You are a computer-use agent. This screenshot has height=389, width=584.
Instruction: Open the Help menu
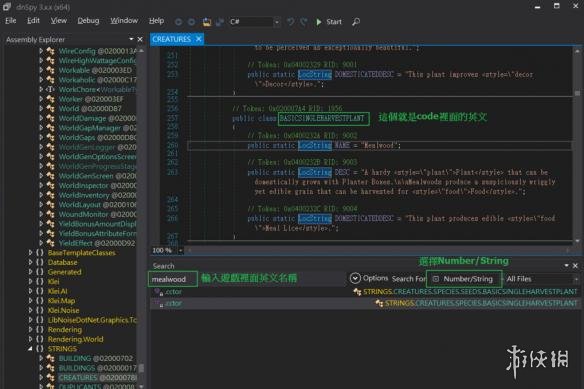156,21
